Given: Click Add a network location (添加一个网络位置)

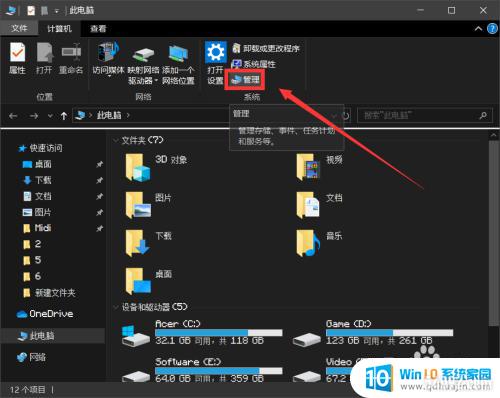Looking at the screenshot, I should click(178, 63).
